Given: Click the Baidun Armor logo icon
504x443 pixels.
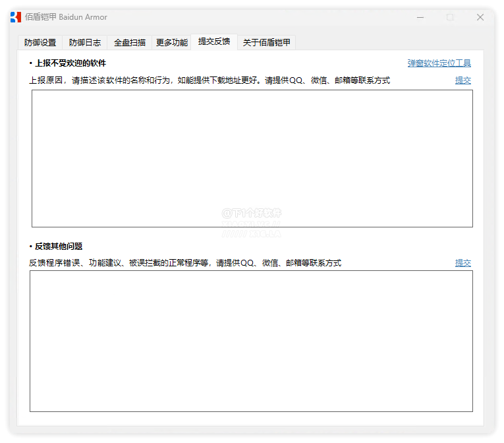Looking at the screenshot, I should (16, 17).
